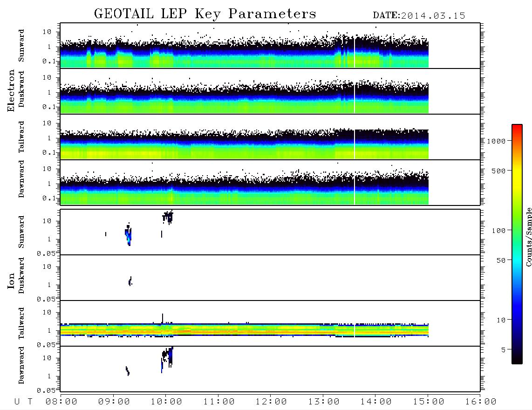
Task: Click the 10 colorbar tick label
Action: coord(501,320)
